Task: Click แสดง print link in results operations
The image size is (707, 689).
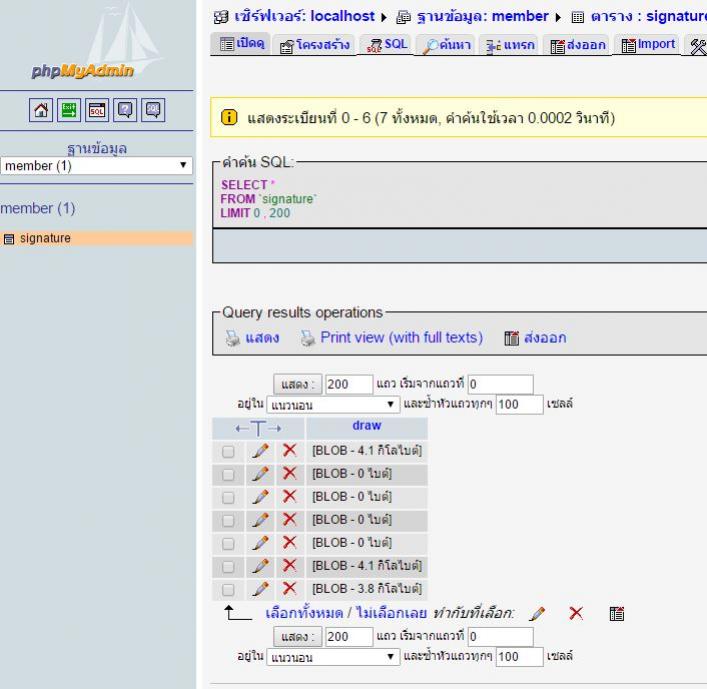Action: click(x=262, y=338)
